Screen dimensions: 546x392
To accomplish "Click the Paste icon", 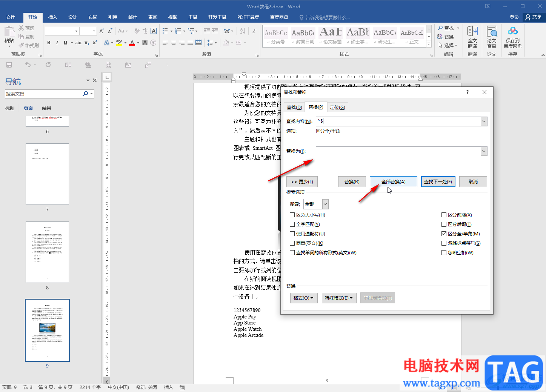I will 9,31.
